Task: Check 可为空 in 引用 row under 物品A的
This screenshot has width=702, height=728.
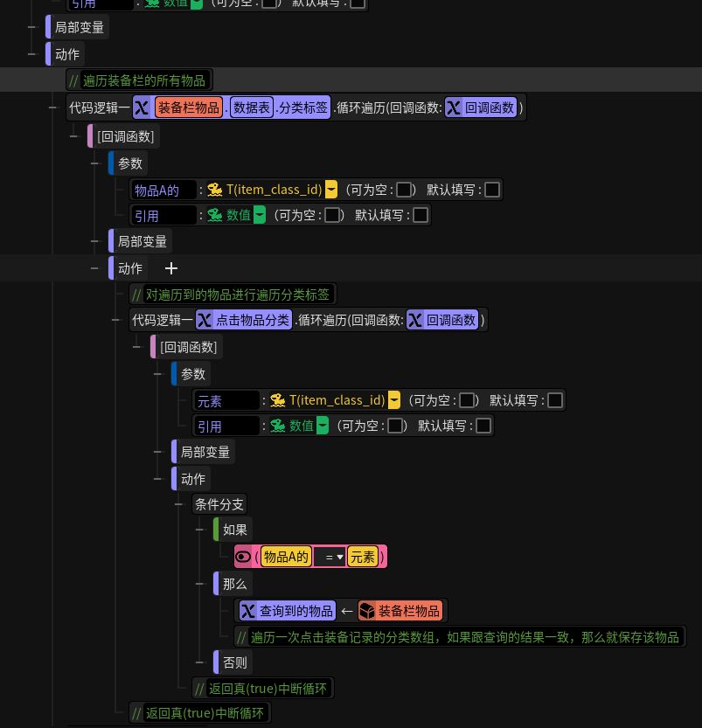Action: 332,215
